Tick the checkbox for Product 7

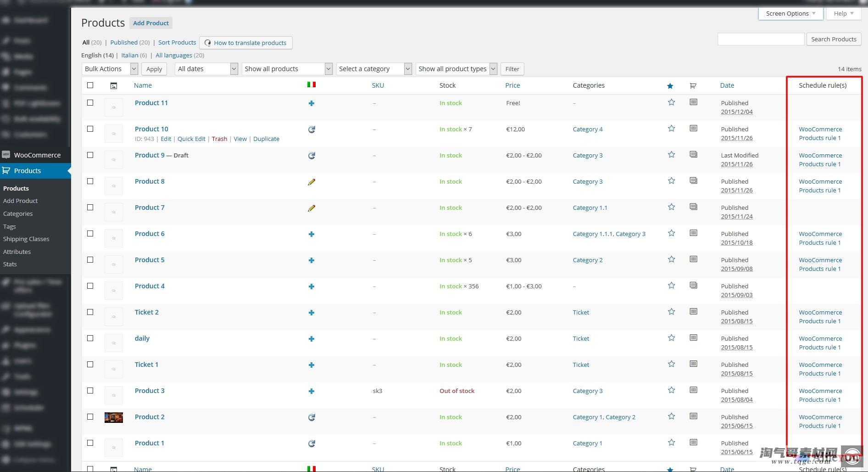tap(90, 207)
